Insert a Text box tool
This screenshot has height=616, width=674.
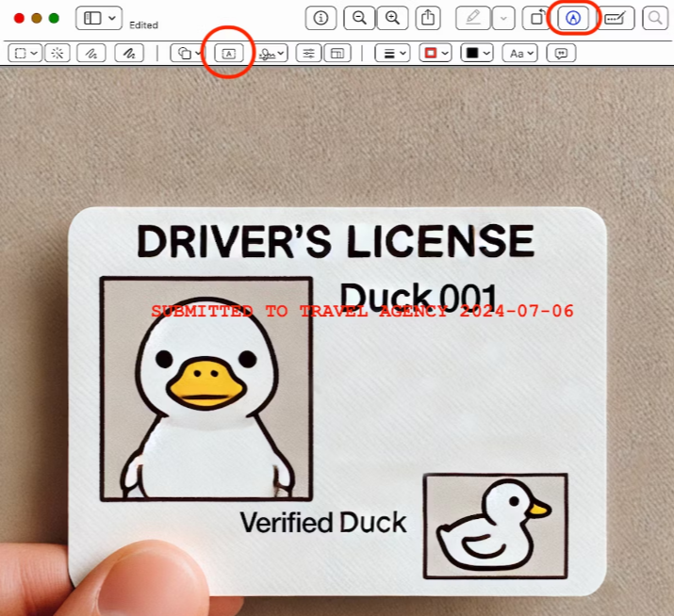point(229,54)
